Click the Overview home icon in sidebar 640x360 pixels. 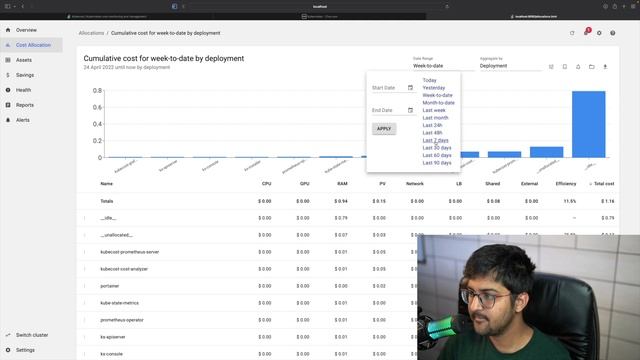[8, 30]
